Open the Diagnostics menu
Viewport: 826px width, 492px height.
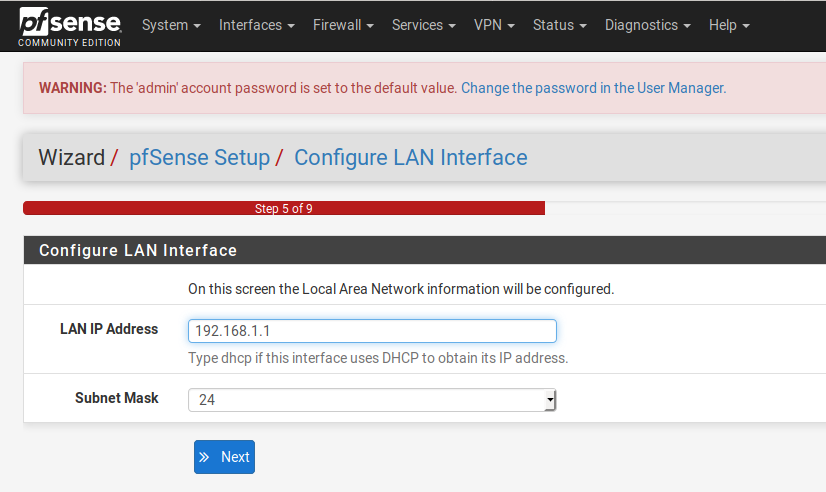(647, 25)
